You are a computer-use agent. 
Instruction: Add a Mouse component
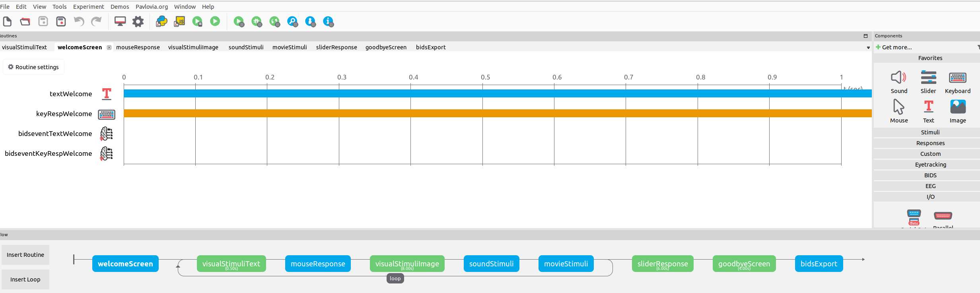tap(899, 111)
